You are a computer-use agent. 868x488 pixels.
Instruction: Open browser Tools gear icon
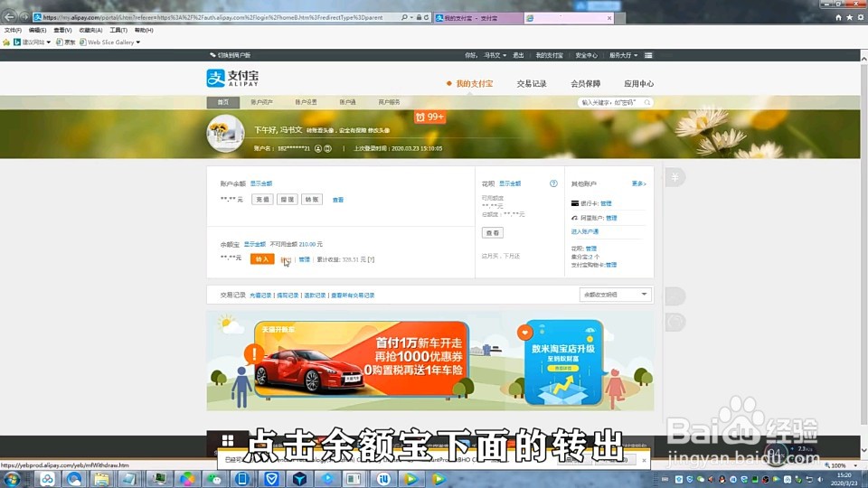(860, 18)
